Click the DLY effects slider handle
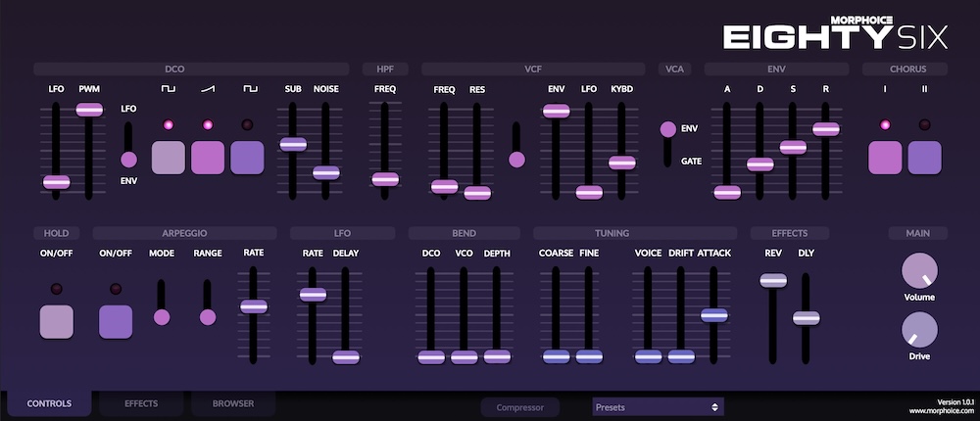The width and height of the screenshot is (980, 421). tap(807, 318)
